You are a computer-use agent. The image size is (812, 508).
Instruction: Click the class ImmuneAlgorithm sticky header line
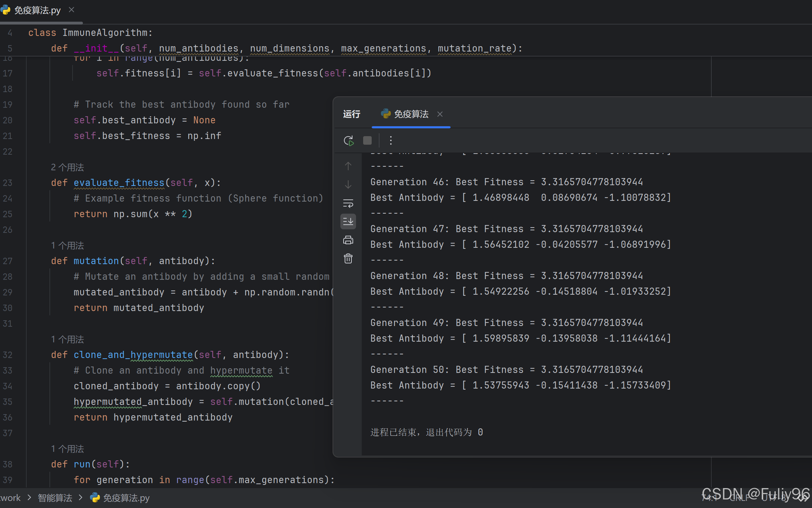tap(90, 33)
